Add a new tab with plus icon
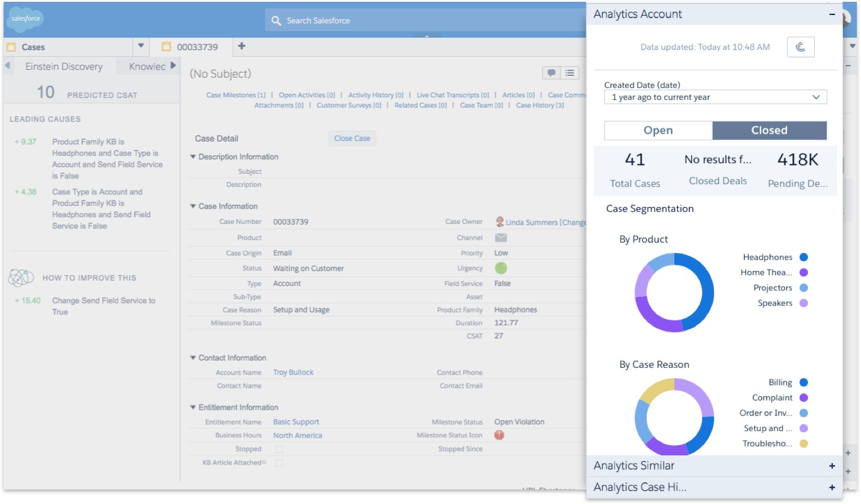This screenshot has width=861, height=504. tap(241, 46)
